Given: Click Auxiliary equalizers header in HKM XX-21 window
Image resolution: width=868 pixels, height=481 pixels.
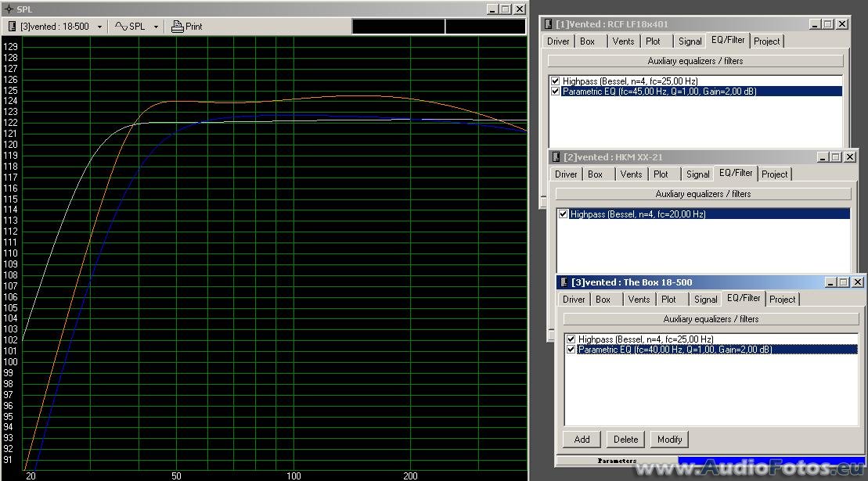Looking at the screenshot, I should tap(703, 193).
